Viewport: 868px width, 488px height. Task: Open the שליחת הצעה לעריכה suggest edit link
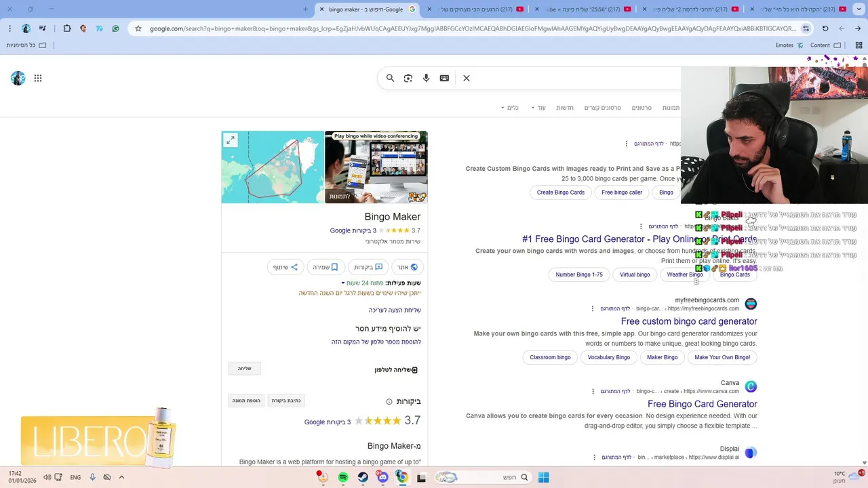(x=395, y=310)
